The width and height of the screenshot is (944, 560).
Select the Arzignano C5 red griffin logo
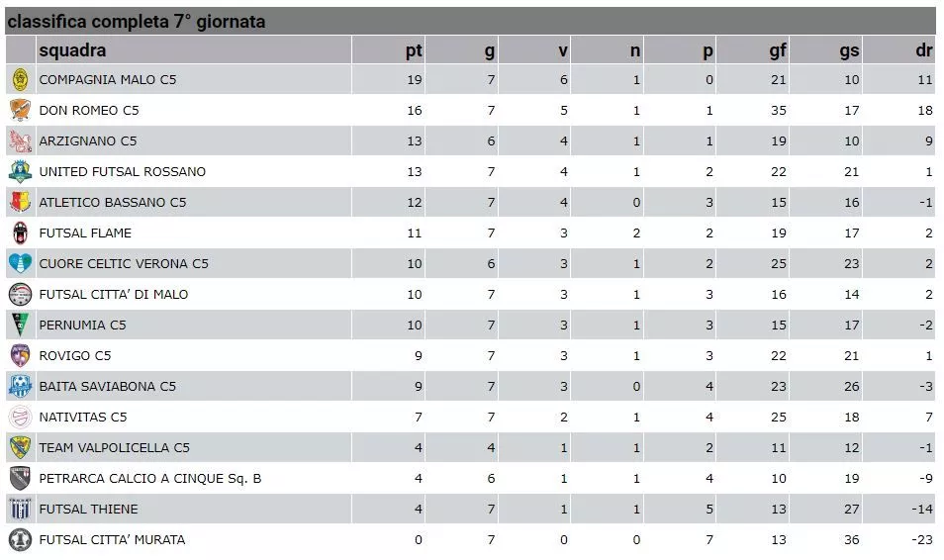[21, 140]
